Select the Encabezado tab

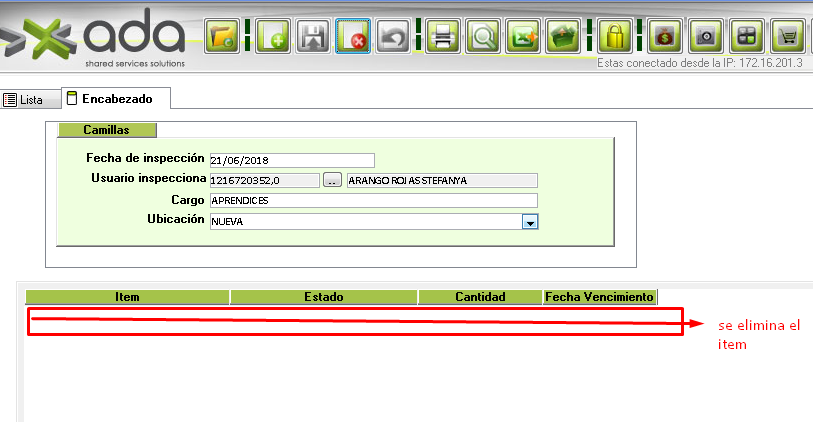coord(116,99)
